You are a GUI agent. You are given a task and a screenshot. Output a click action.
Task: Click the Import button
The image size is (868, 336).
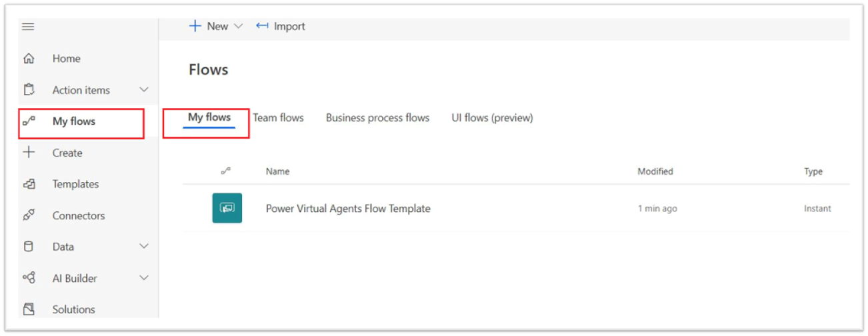[281, 26]
